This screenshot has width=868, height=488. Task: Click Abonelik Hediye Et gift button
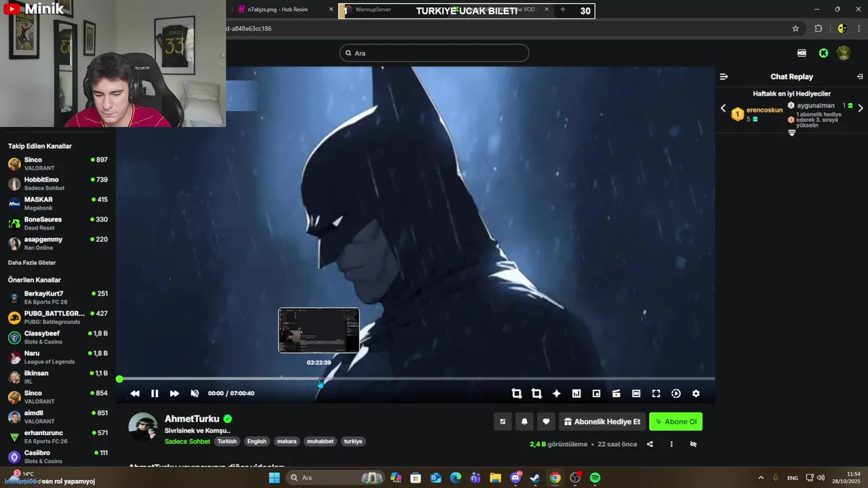point(602,422)
